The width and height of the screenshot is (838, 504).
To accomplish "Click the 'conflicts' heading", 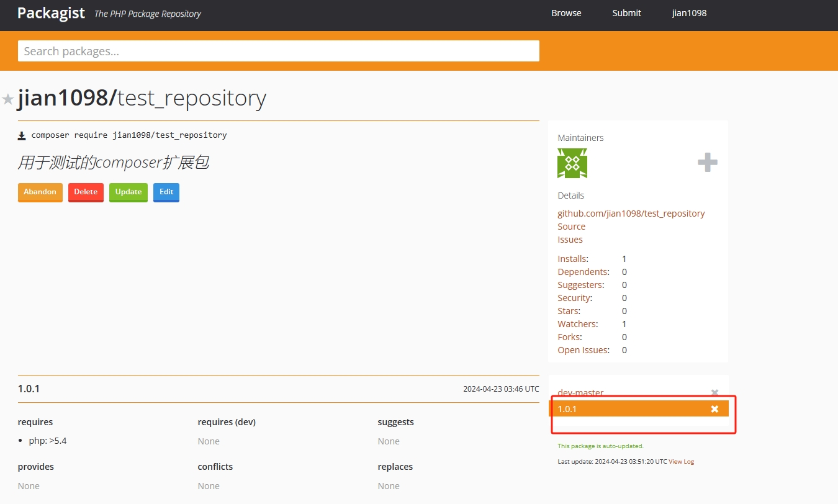I will point(215,467).
